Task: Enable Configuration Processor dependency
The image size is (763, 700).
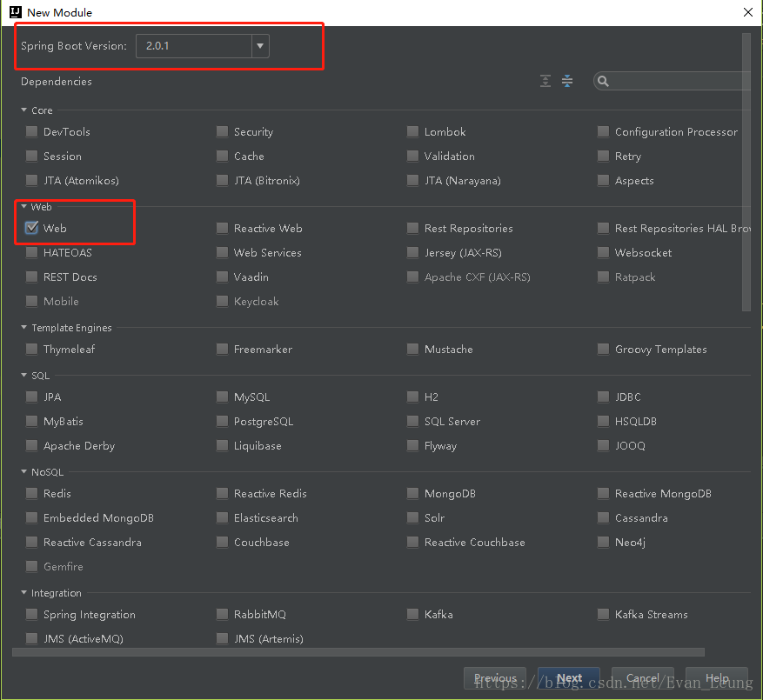Action: [604, 132]
